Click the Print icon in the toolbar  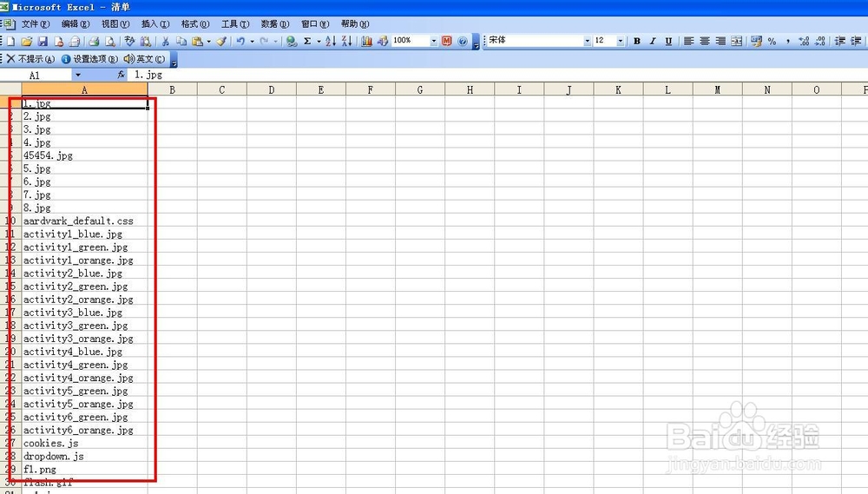click(x=94, y=41)
